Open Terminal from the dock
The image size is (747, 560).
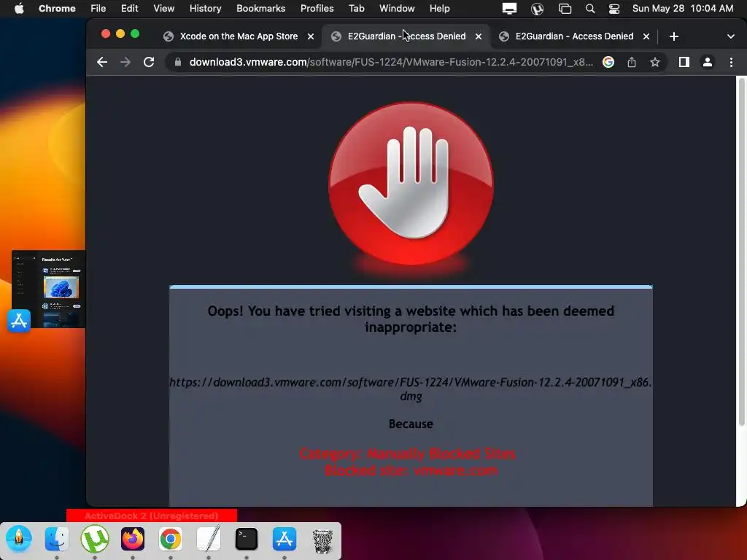click(247, 540)
